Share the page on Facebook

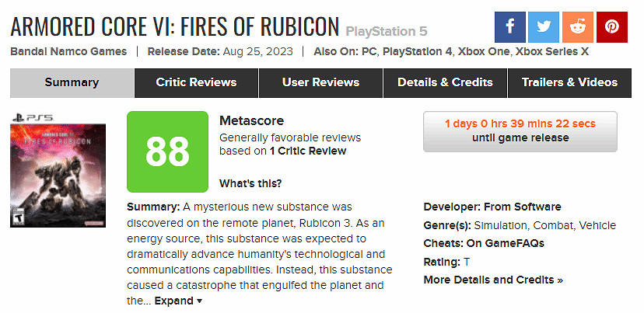point(510,27)
